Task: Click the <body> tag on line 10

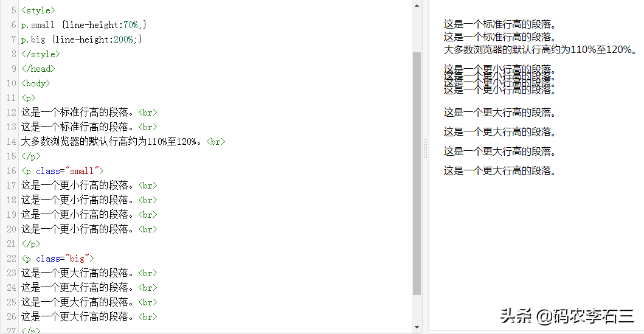Action: (36, 83)
